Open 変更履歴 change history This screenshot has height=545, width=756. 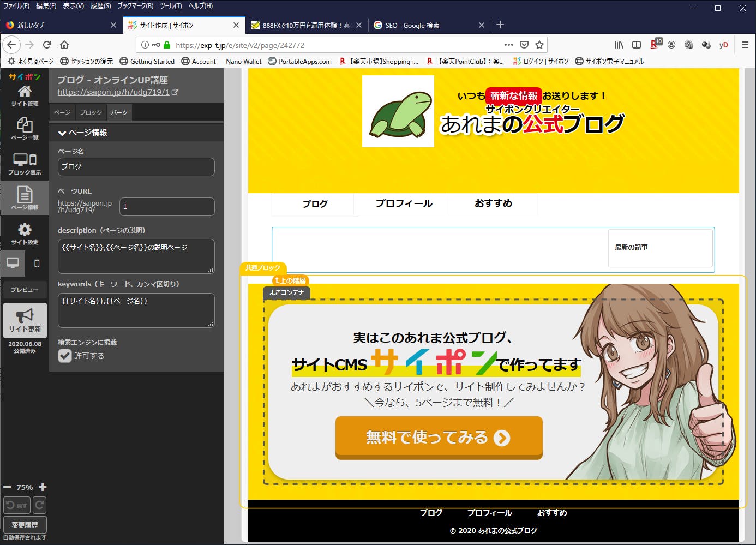click(25, 525)
